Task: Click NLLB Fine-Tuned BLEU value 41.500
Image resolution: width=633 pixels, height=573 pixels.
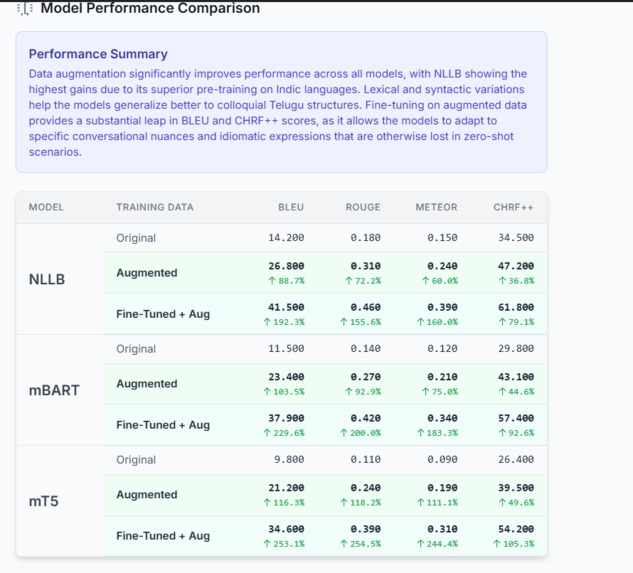Action: click(x=286, y=307)
